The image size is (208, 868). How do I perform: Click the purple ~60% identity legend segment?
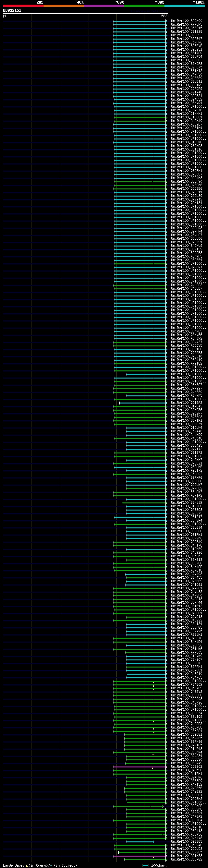[x=104, y=6]
